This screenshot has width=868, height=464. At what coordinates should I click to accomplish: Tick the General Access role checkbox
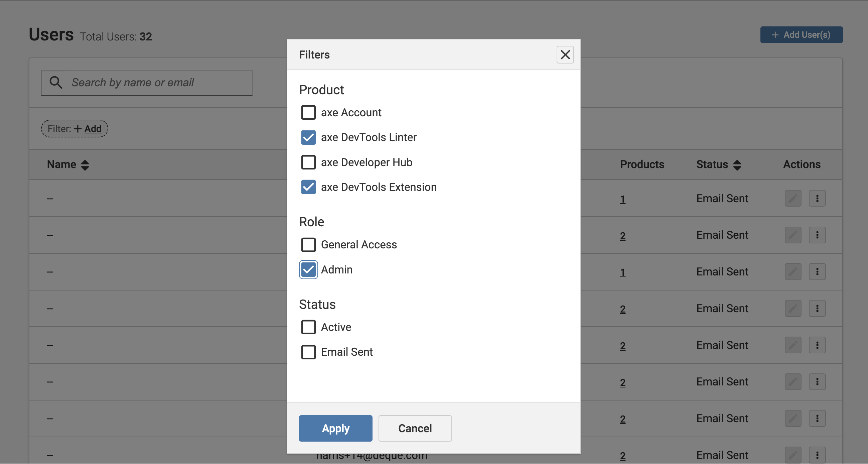[308, 245]
